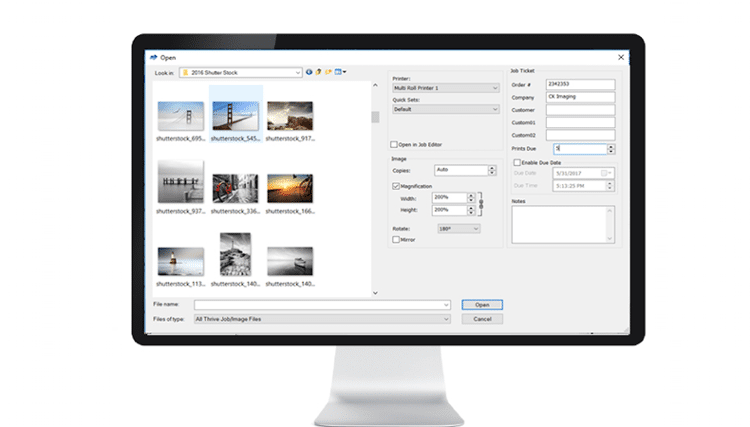Click inside the Notes text area

pyautogui.click(x=562, y=224)
